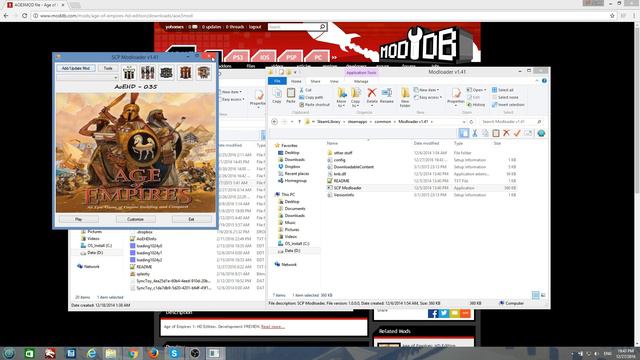This screenshot has height=360, width=640.
Task: Click the Customize button in SCP Modloader
Action: tap(135, 219)
